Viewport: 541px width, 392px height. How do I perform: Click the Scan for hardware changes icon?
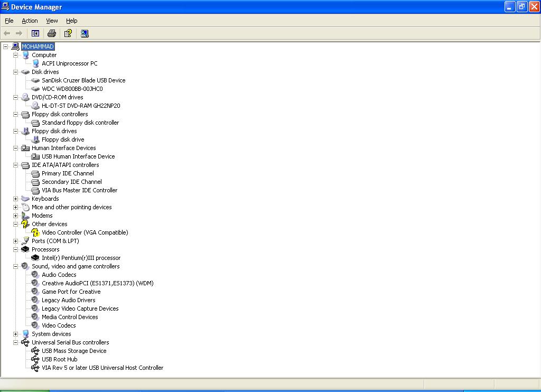click(x=85, y=33)
